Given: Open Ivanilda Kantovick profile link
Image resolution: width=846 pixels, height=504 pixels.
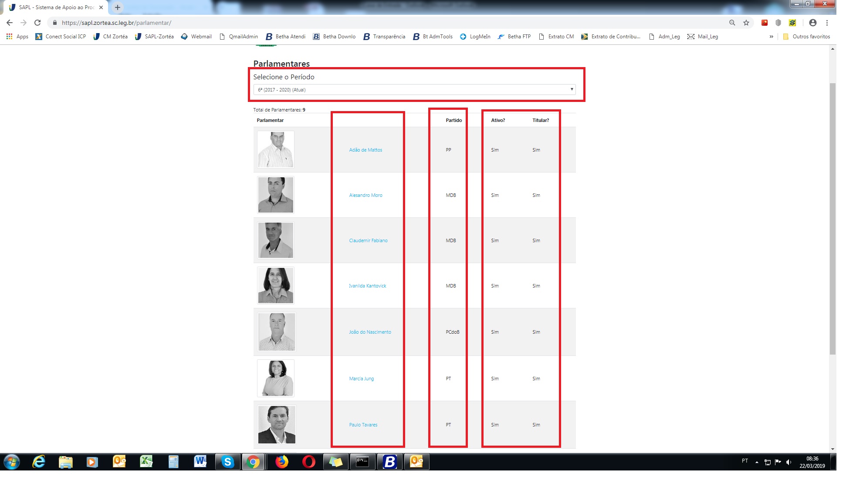Looking at the screenshot, I should click(x=367, y=286).
